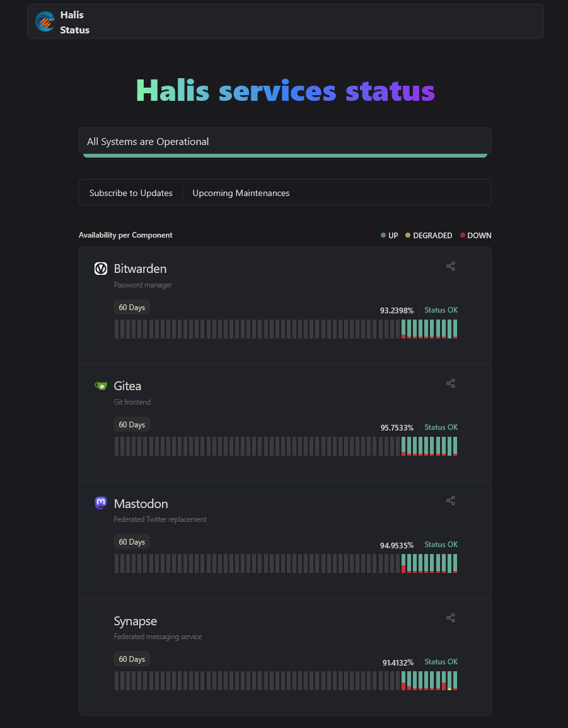Select the yellow degraded bar in Synapse
Screen dimensions: 568x728
tap(449, 681)
